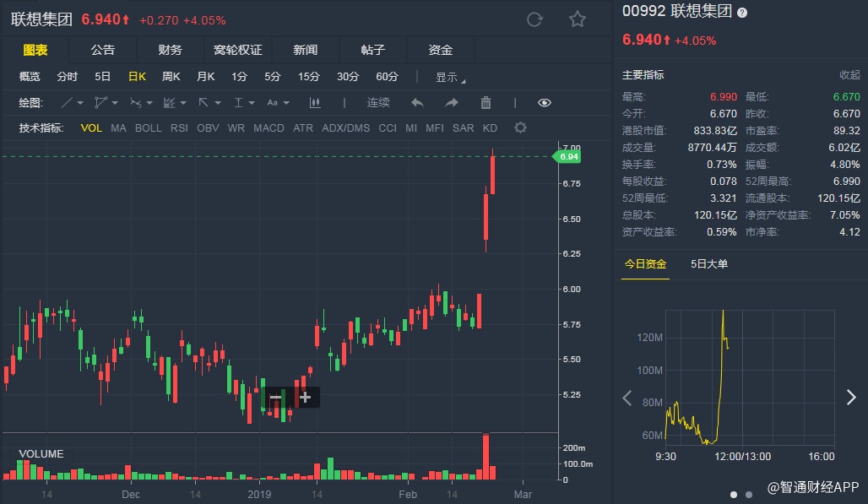Image resolution: width=868 pixels, height=504 pixels.
Task: Enable SAR indicator
Action: 464,127
